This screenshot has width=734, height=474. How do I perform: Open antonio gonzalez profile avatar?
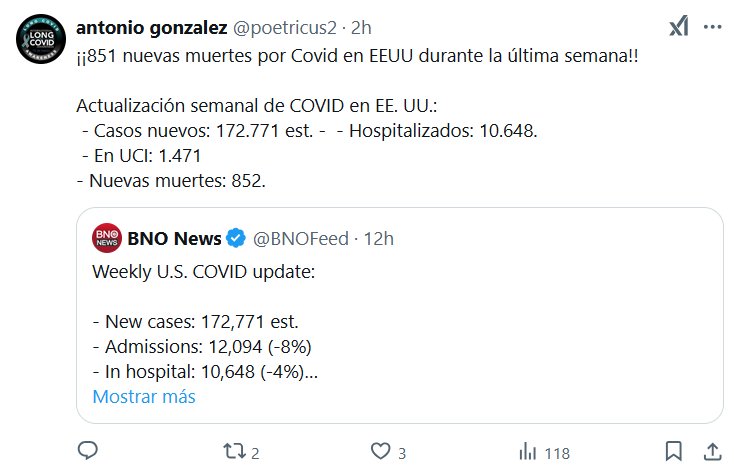click(x=40, y=43)
